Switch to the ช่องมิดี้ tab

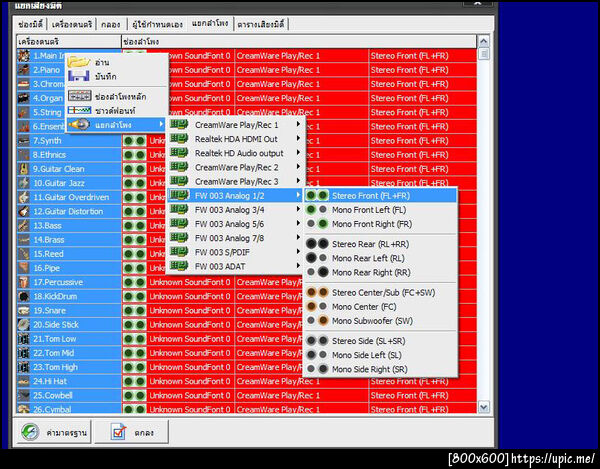click(x=31, y=24)
